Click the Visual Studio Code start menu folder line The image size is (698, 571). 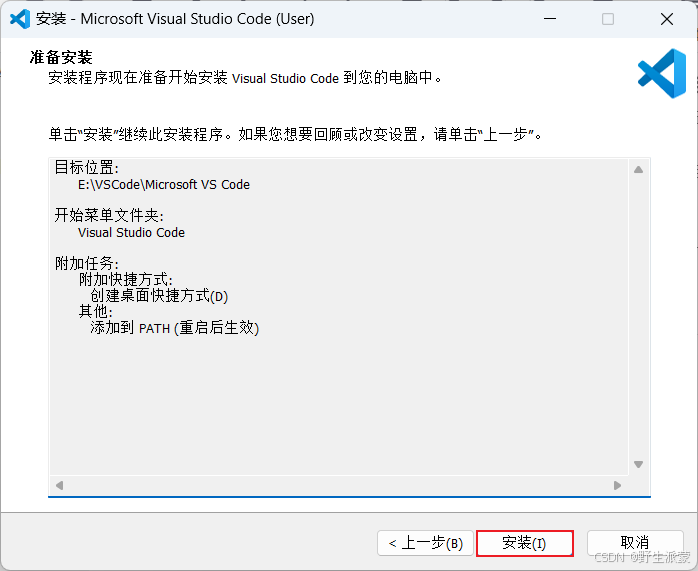point(131,233)
